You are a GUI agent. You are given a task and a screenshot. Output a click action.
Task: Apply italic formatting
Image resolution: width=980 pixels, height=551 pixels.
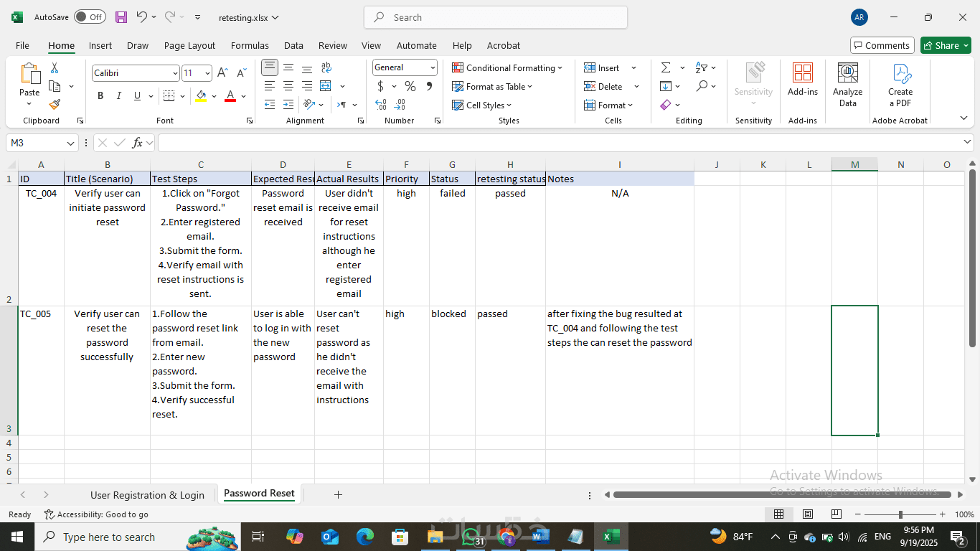[x=118, y=95]
